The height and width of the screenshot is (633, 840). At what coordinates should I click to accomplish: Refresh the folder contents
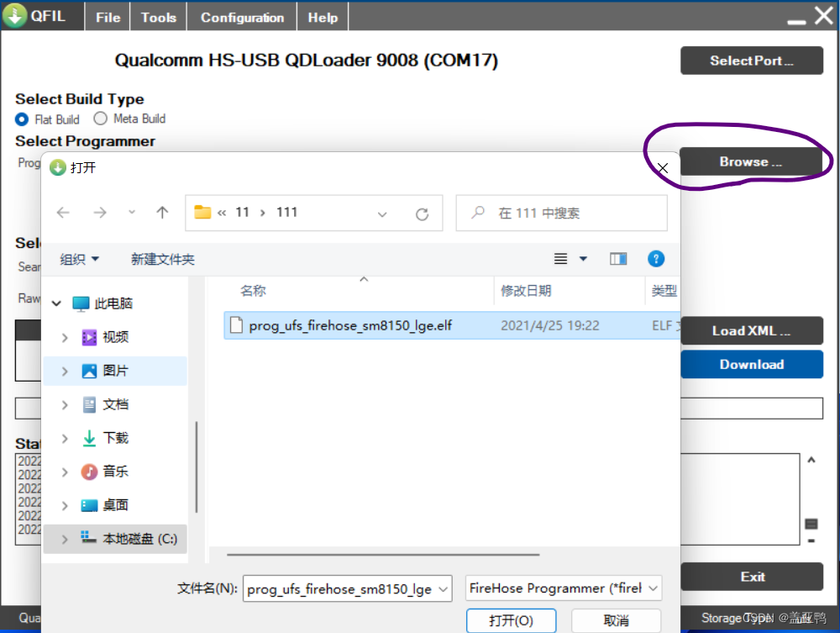click(423, 214)
